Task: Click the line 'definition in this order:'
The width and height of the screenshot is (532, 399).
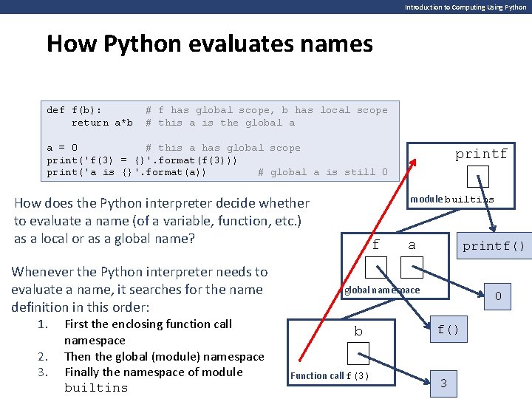Action: tap(80, 307)
